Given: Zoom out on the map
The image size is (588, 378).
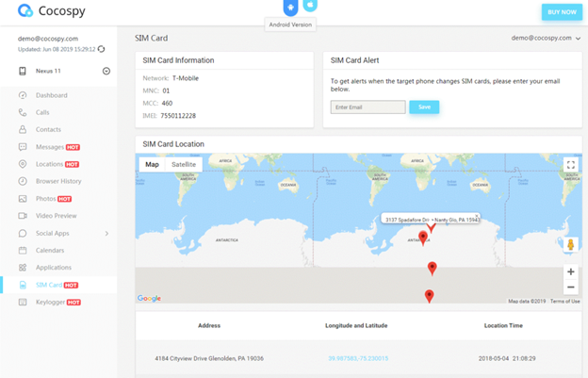Looking at the screenshot, I should (571, 288).
